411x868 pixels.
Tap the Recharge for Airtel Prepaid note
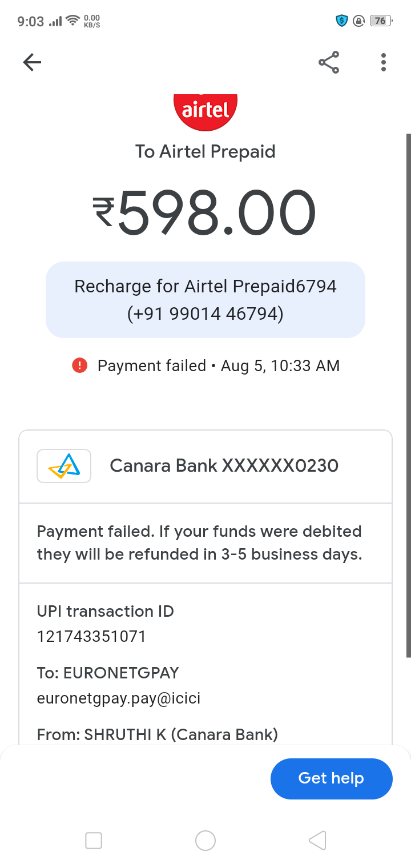(205, 300)
